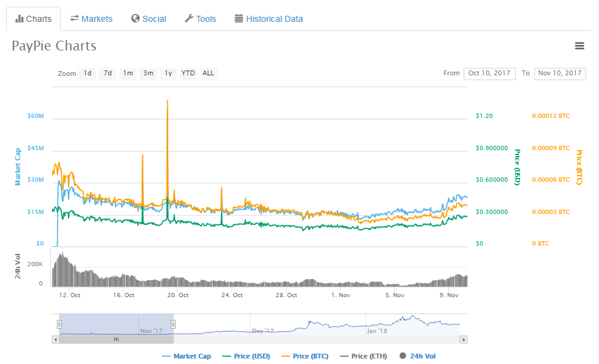The height and width of the screenshot is (364, 599).
Task: Click the Dec '17 area in navigator
Action: pos(263,331)
